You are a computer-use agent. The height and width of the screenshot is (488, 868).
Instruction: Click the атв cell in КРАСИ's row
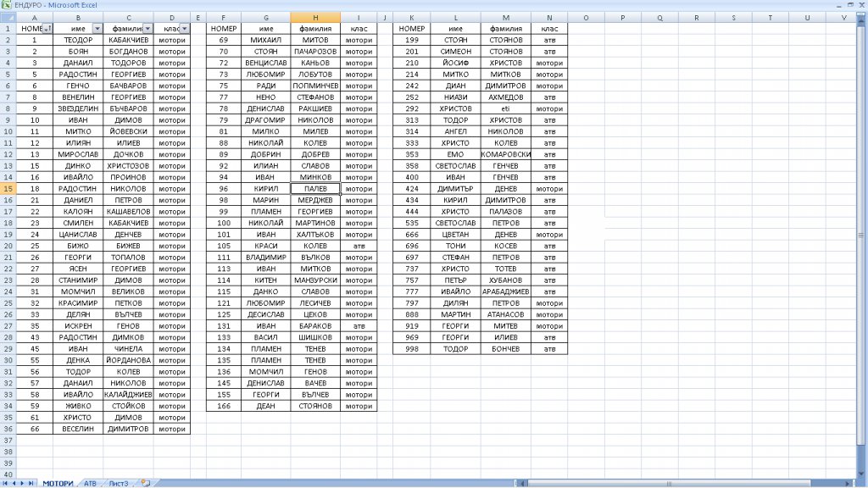tap(359, 247)
